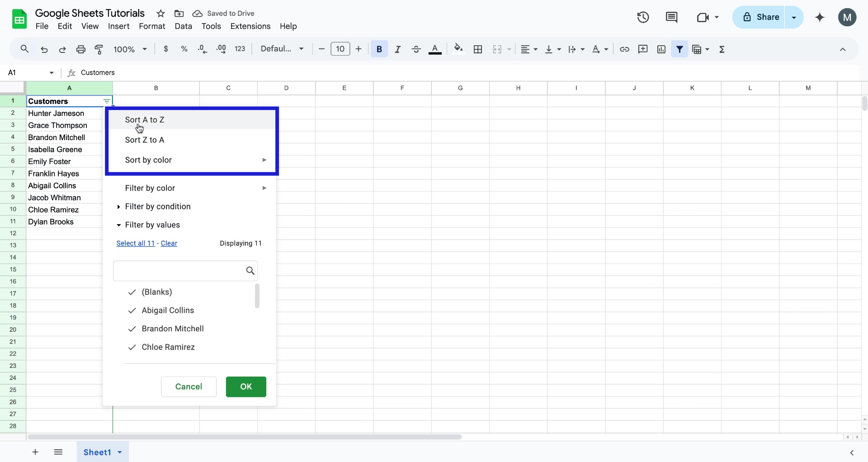This screenshot has width=868, height=462.
Task: Confirm the filter with the OK button
Action: [246, 387]
